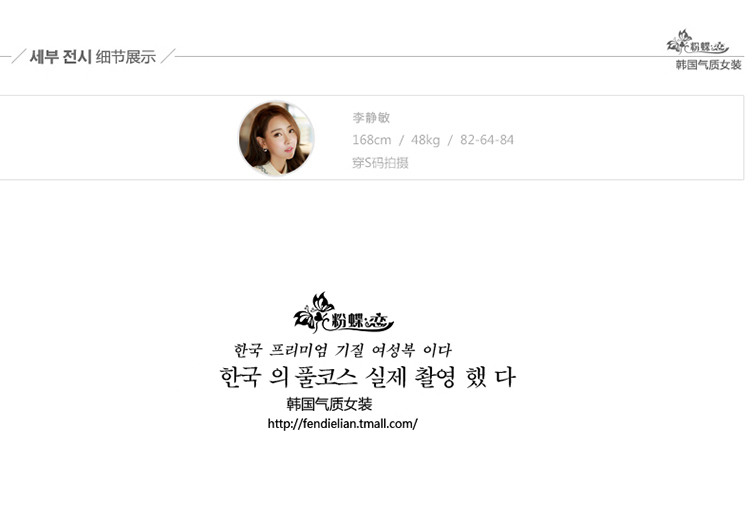Click 韩国气质女装 text above the URL
750x520 pixels.
pos(330,404)
